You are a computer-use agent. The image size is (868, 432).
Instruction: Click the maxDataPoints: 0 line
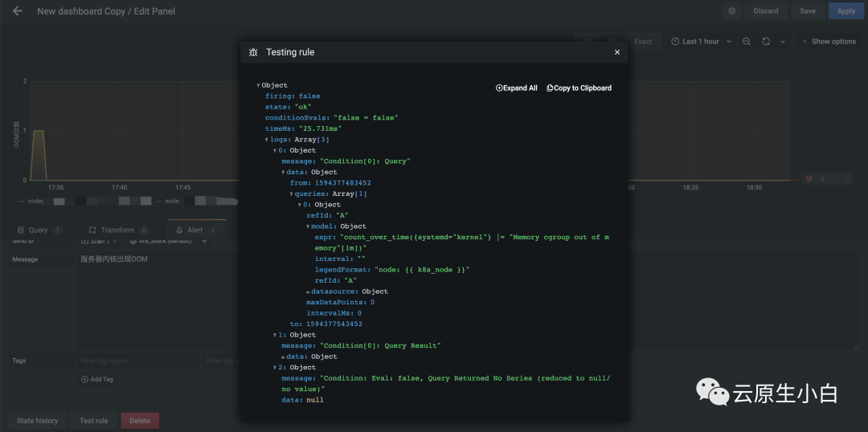[x=341, y=303]
